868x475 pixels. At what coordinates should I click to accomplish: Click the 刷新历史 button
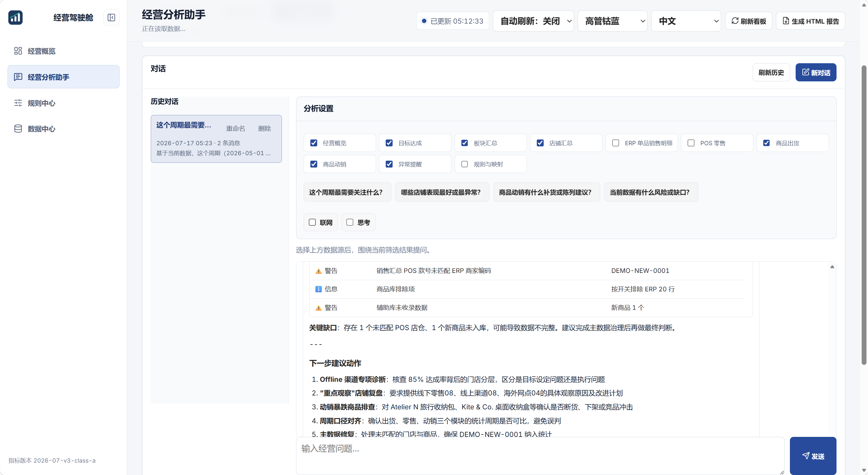coord(771,72)
